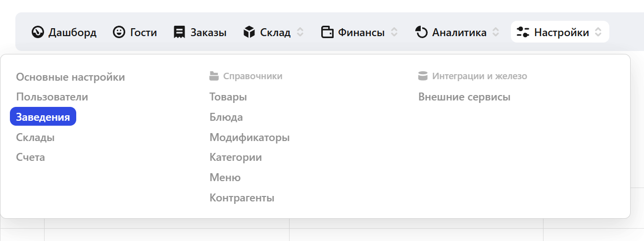Open Основные настройки
The image size is (644, 241).
click(x=70, y=77)
